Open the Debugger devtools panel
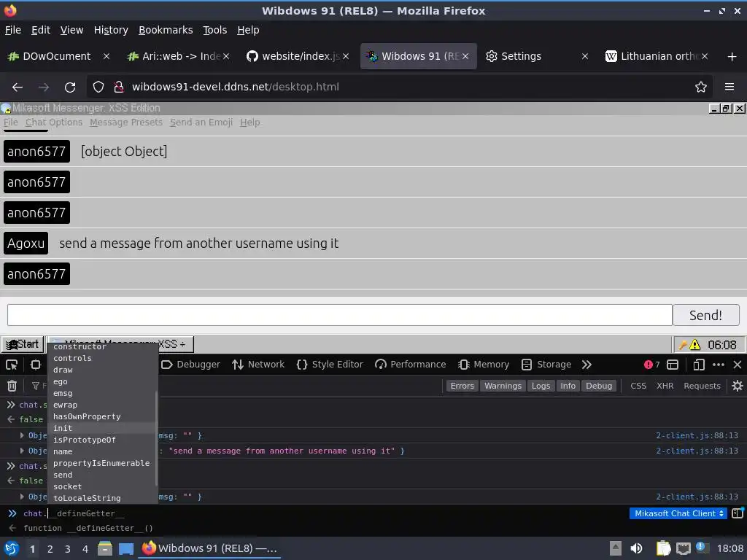Viewport: 747px width, 560px height. pos(191,365)
